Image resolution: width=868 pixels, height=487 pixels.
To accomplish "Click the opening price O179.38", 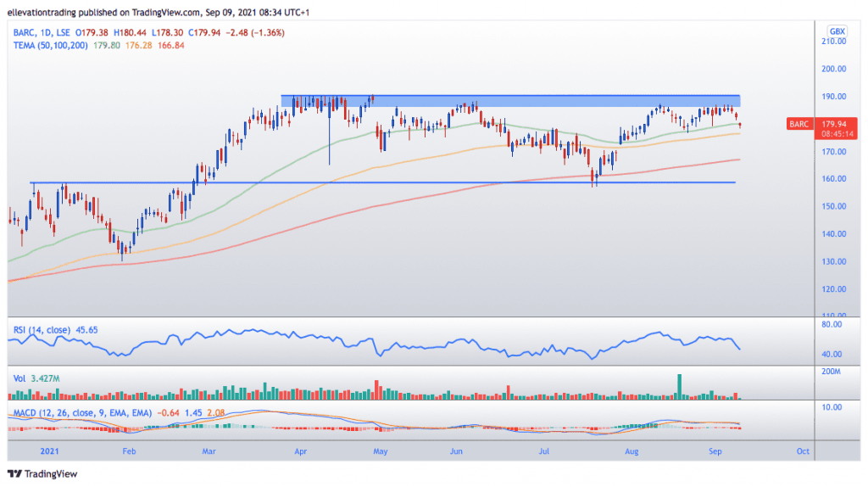I will click(92, 33).
